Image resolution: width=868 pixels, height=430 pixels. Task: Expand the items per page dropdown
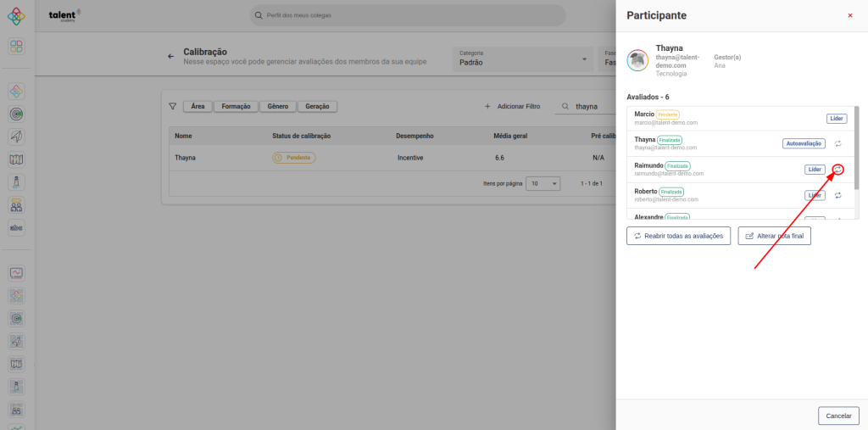[x=542, y=183]
